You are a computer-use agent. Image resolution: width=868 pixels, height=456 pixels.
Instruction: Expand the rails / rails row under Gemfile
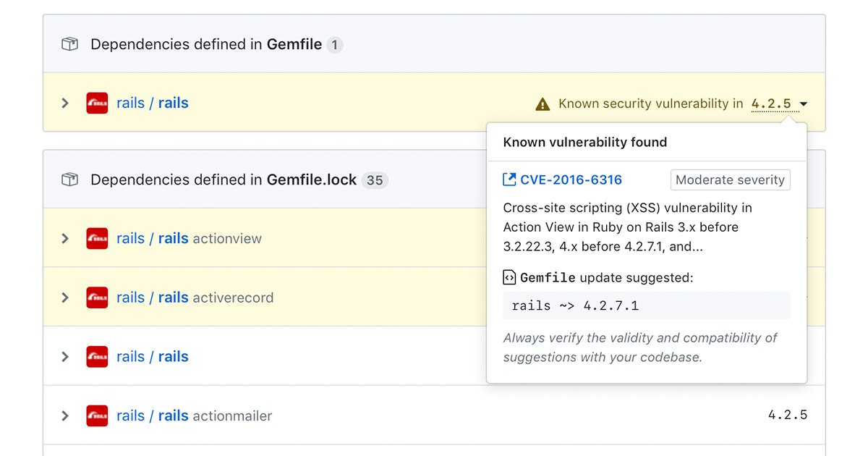(65, 104)
